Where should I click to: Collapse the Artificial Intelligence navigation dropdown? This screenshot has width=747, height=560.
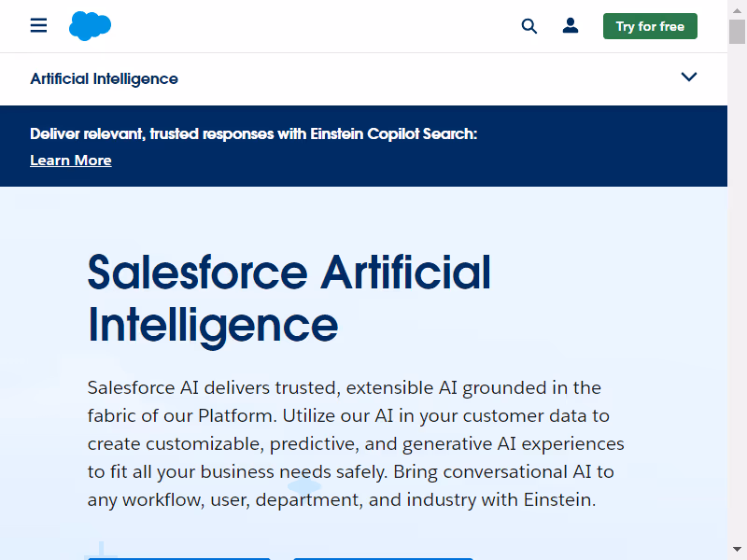point(689,77)
